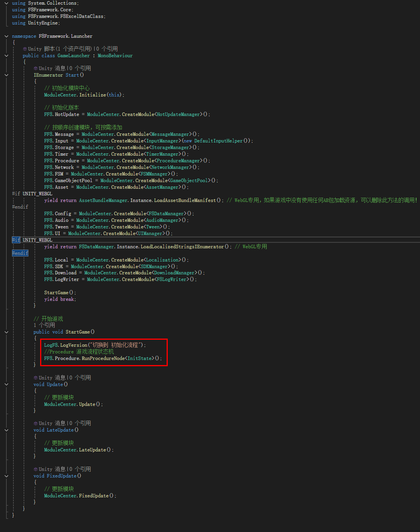
Task: Collapse the StartGame method
Action: coord(6,332)
